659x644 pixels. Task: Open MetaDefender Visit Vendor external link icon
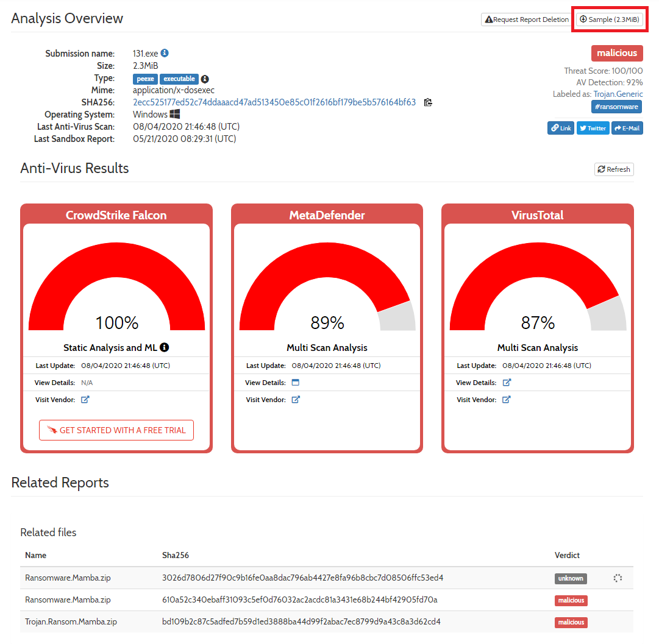tap(296, 400)
